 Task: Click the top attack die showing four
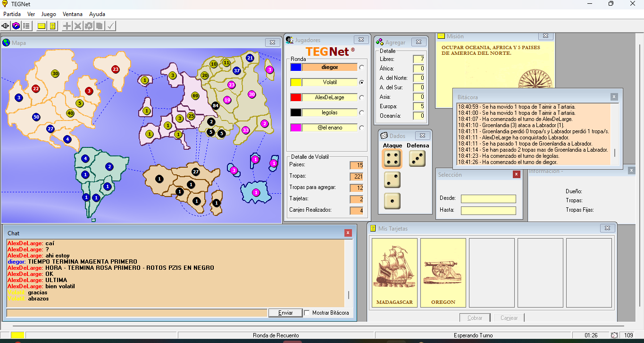click(392, 159)
